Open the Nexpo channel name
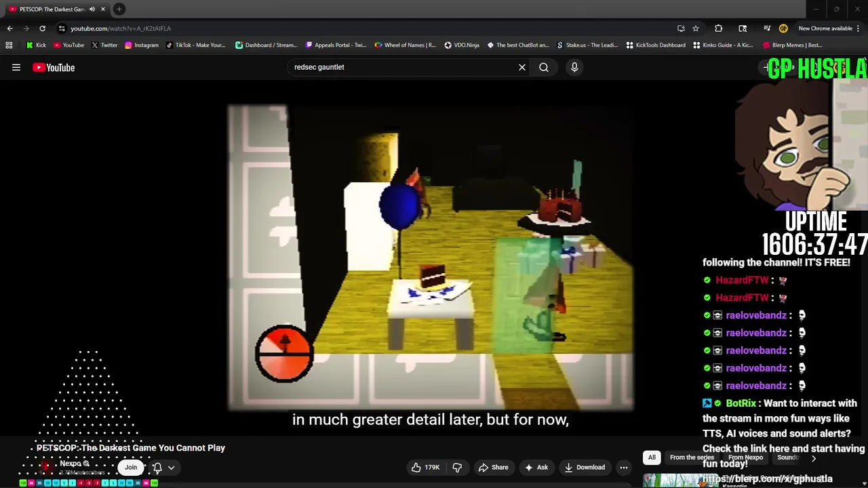The image size is (868, 488). (x=71, y=464)
